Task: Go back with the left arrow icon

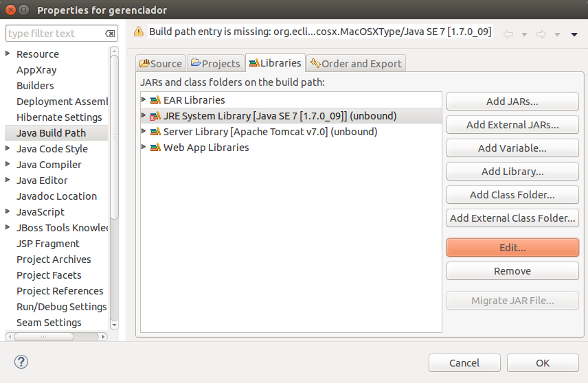Action: [508, 34]
